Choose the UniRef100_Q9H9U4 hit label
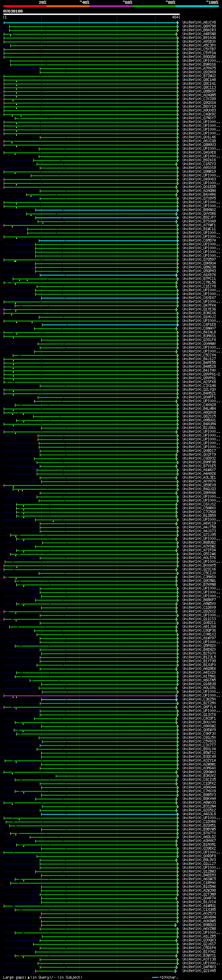The width and height of the screenshot is (222, 980). (x=199, y=263)
